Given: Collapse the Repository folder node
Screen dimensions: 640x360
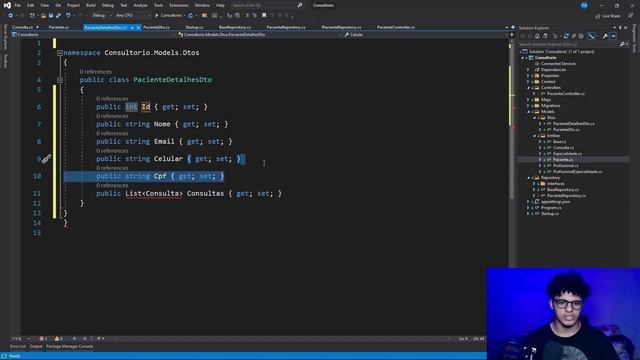Looking at the screenshot, I should [x=528, y=178].
